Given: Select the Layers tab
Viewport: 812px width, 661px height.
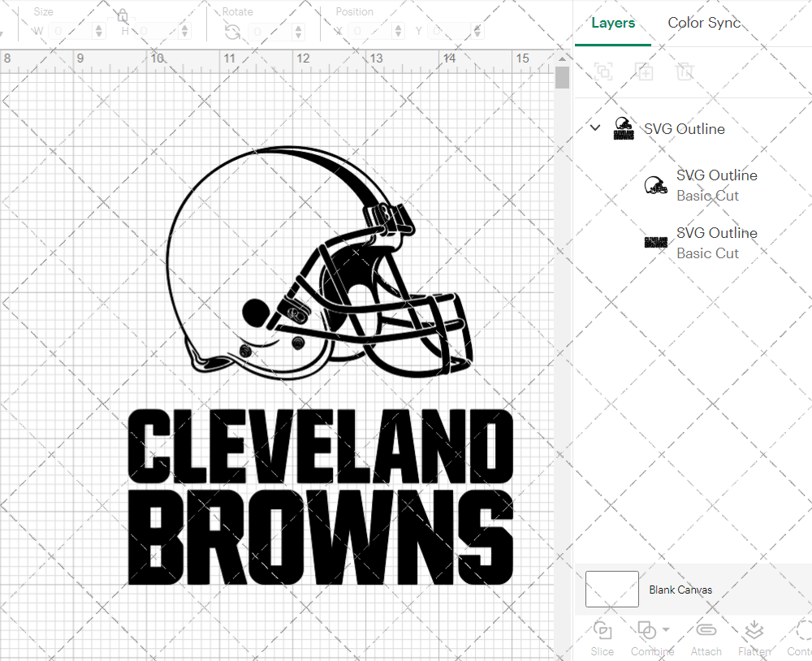Looking at the screenshot, I should point(613,23).
